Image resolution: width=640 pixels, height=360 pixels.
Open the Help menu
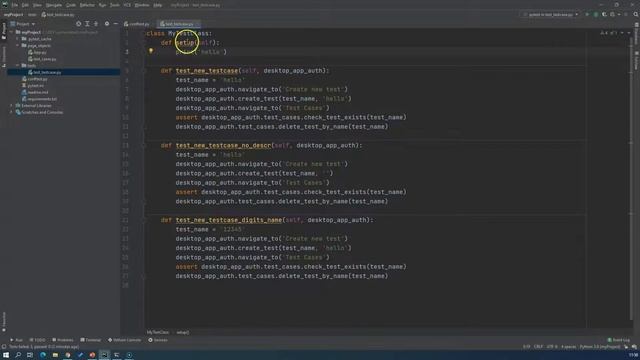tap(158, 5)
